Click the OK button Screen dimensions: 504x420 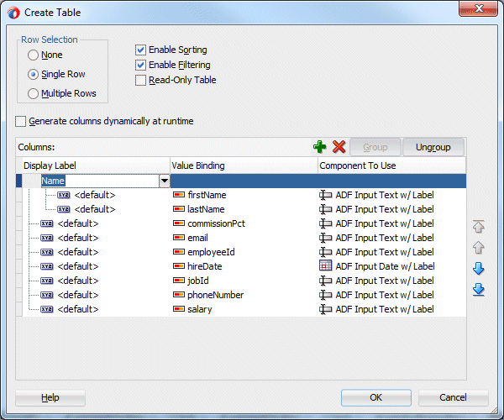pyautogui.click(x=376, y=397)
